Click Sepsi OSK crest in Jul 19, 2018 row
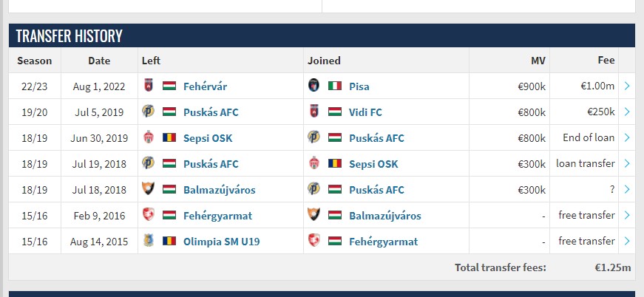 (x=313, y=163)
